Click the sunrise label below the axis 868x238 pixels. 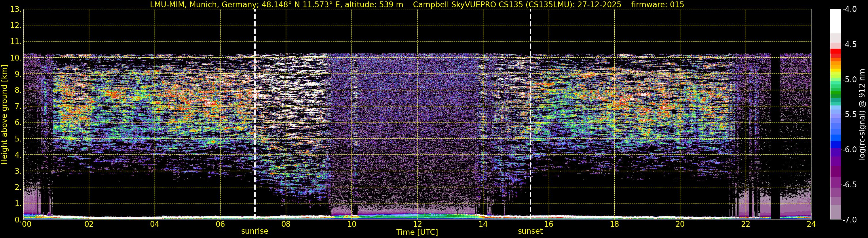pos(255,231)
